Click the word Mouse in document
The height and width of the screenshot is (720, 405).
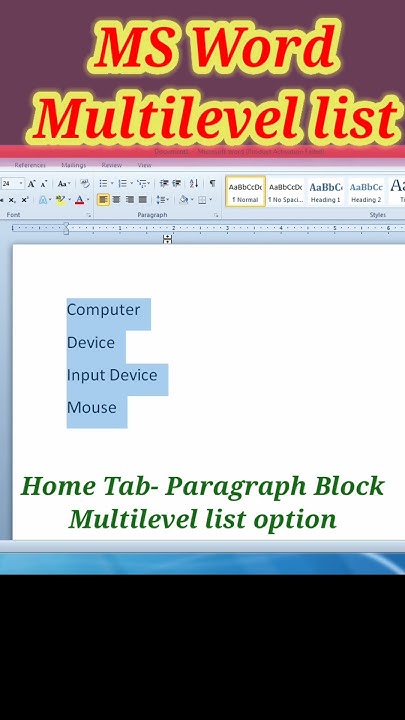click(x=92, y=408)
